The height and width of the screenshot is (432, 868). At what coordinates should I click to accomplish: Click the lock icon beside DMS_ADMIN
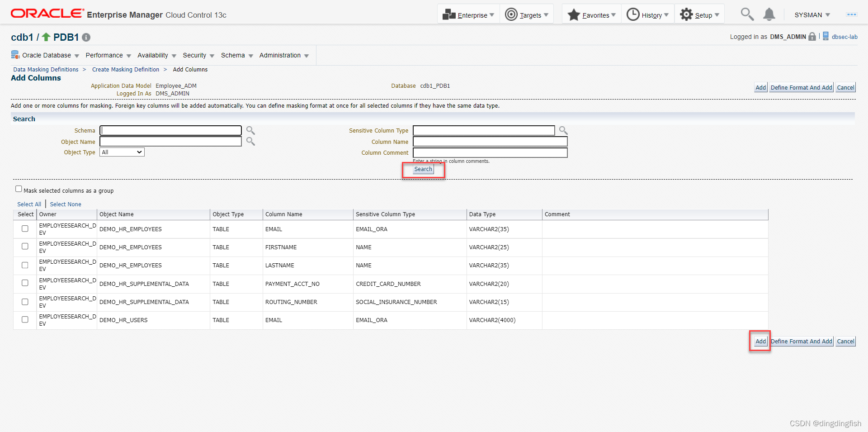point(812,37)
